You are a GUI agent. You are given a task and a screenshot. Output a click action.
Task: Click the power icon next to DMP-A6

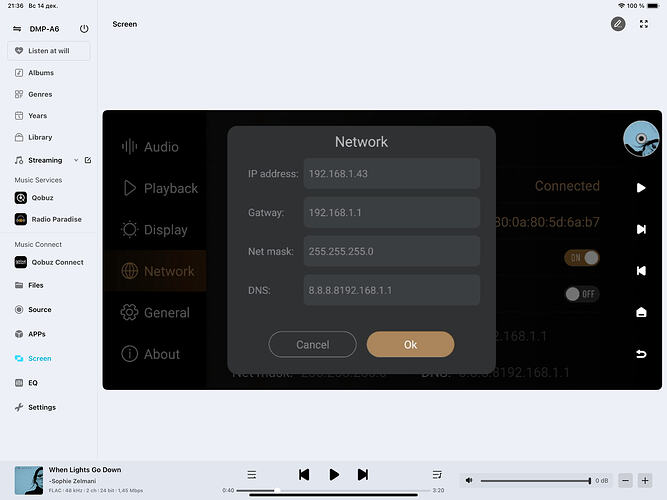tap(84, 29)
